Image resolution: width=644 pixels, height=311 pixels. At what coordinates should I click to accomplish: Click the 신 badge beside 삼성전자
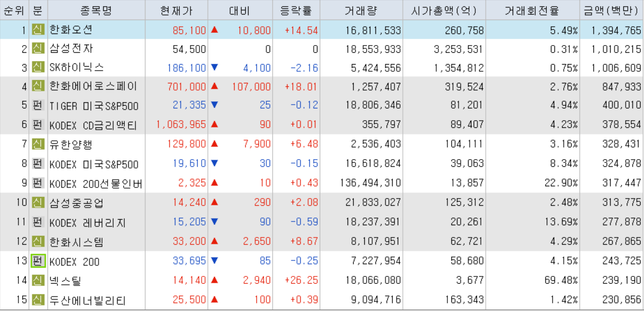point(38,49)
